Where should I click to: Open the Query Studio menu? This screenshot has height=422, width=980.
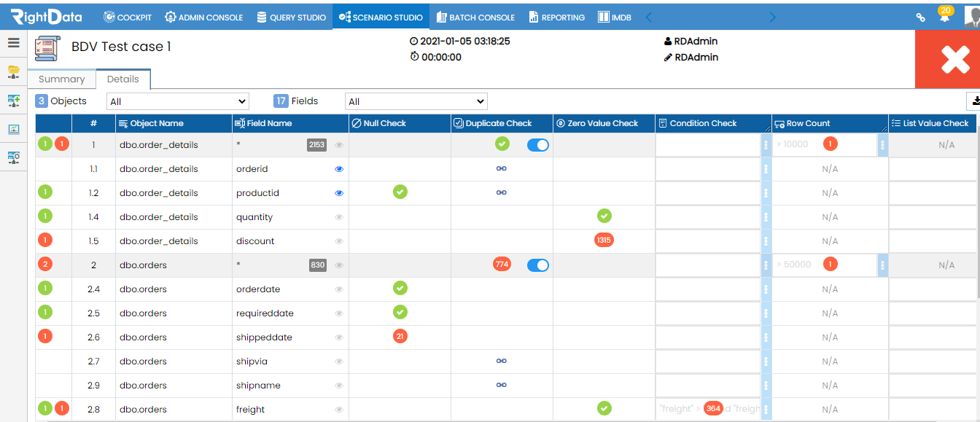coord(291,17)
